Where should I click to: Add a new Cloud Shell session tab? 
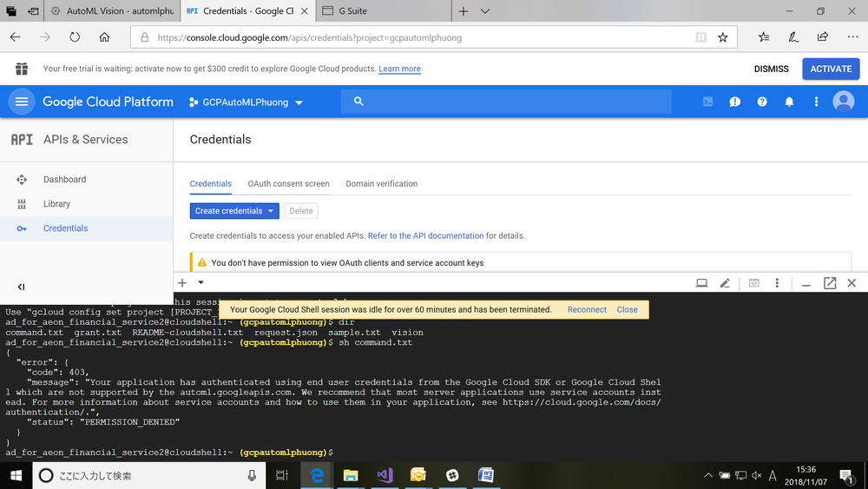[x=182, y=283]
